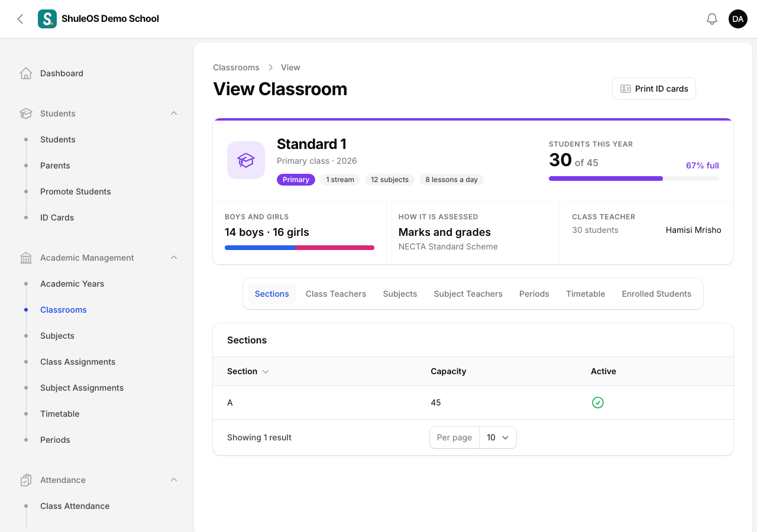Collapse the Students sidebar group
Image resolution: width=757 pixels, height=532 pixels.
[x=174, y=113]
